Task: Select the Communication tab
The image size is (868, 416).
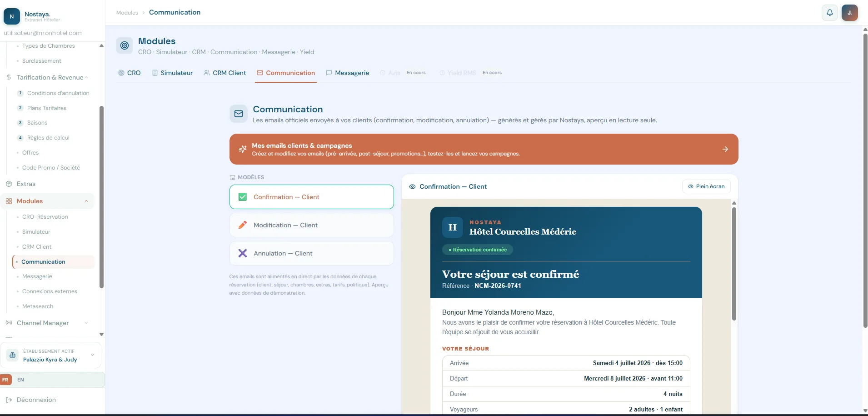Action: (286, 73)
